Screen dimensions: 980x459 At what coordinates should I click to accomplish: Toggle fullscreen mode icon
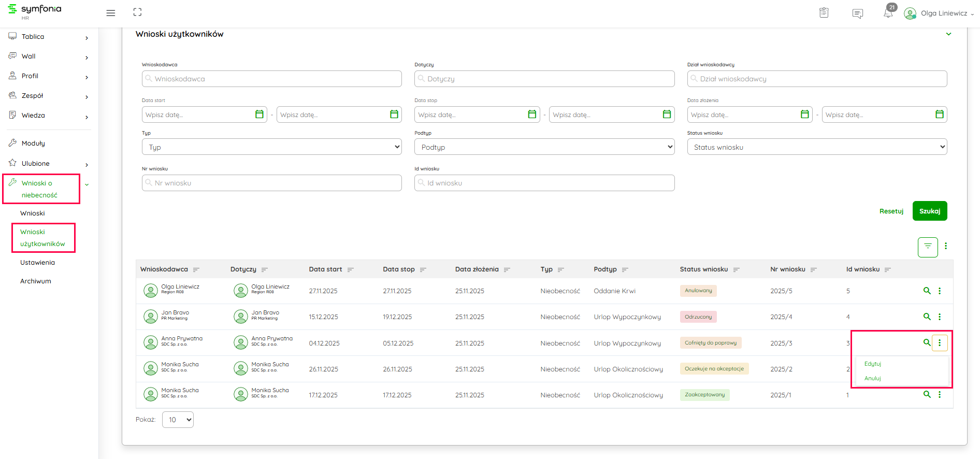coord(137,12)
